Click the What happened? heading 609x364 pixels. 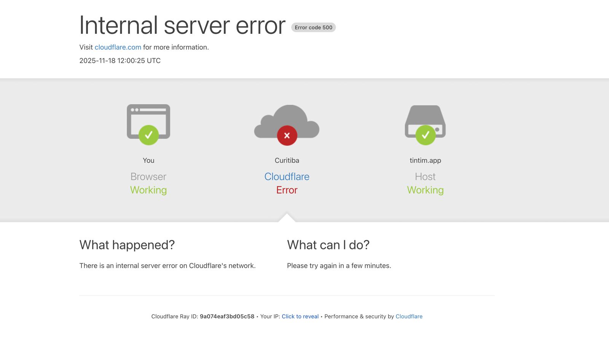[127, 245]
